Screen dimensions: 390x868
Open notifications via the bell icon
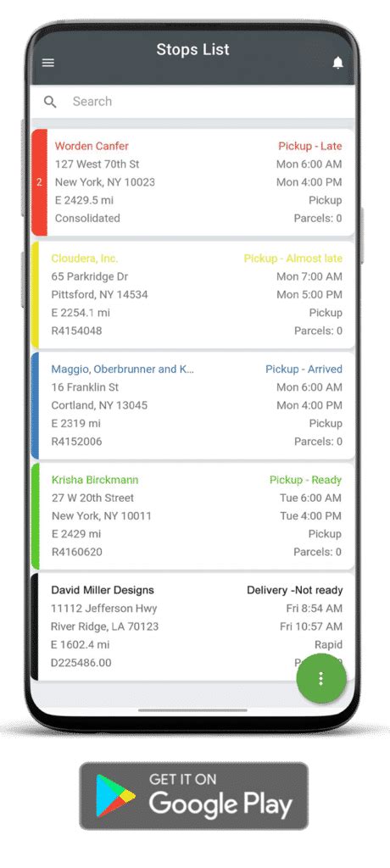coord(338,63)
